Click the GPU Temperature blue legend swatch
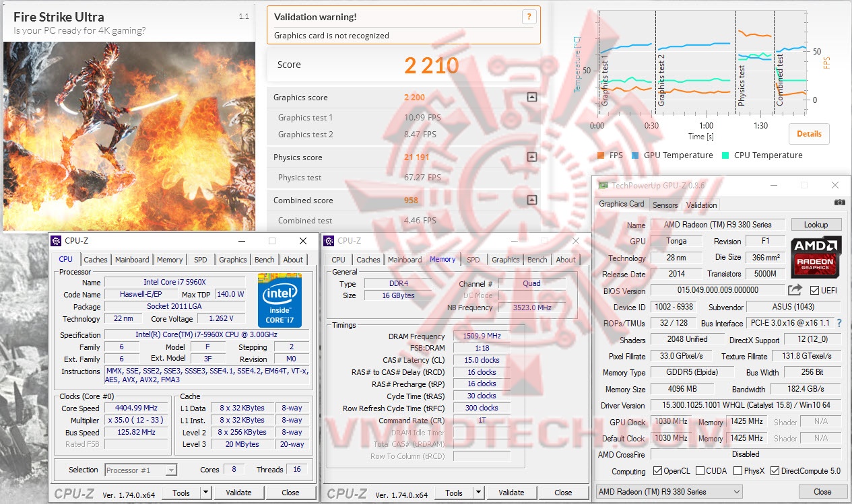 (x=636, y=155)
